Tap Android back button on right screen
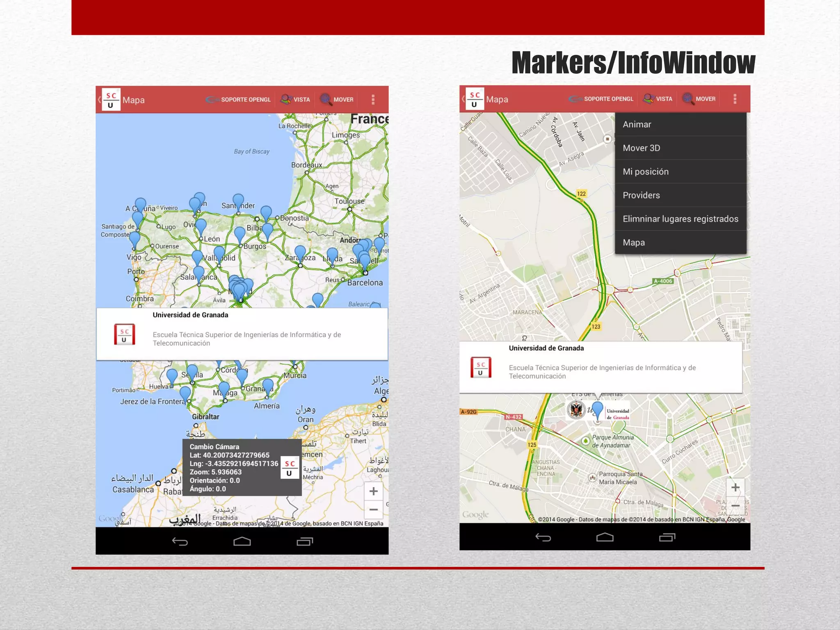Image resolution: width=840 pixels, height=630 pixels. (543, 537)
